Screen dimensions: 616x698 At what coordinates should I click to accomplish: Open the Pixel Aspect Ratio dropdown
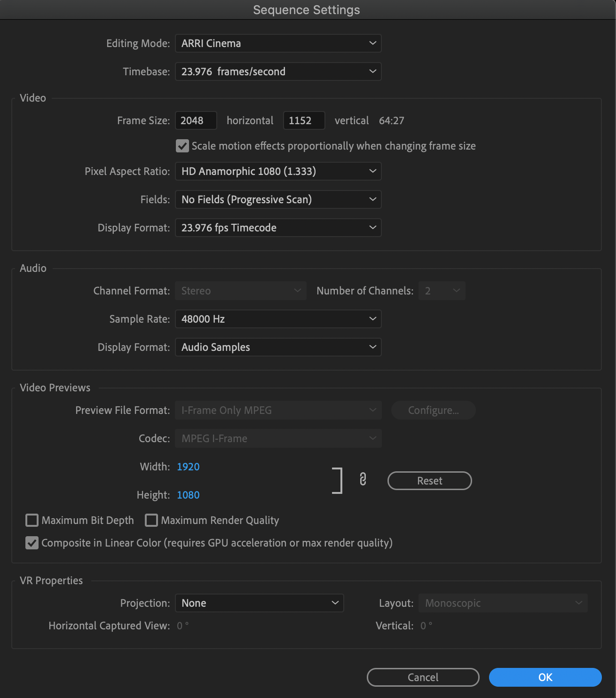[278, 171]
